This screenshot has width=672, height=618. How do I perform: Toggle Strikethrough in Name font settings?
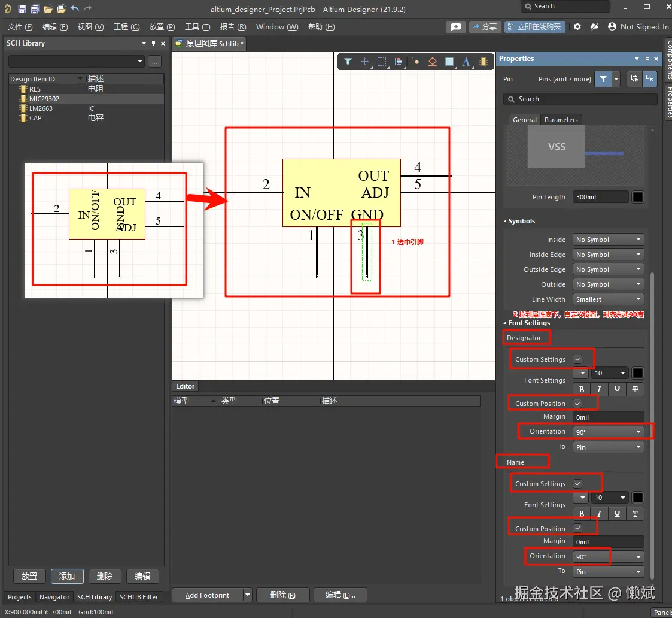pyautogui.click(x=635, y=513)
